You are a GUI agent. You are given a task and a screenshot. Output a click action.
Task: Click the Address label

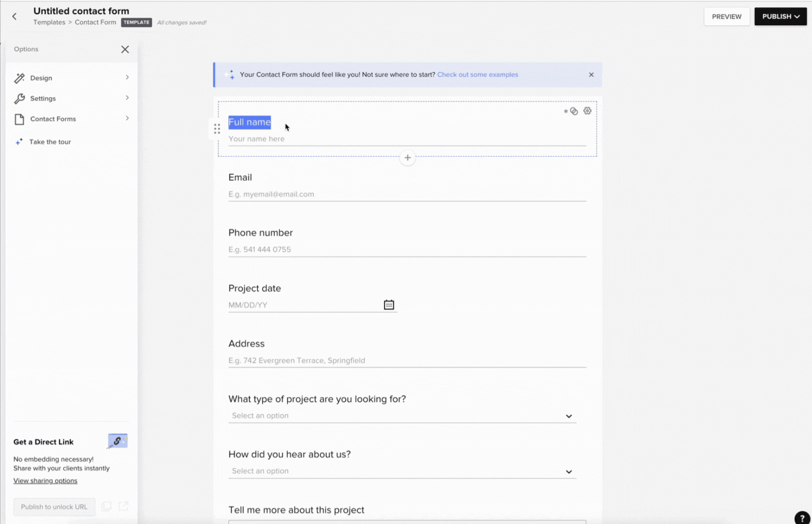(247, 344)
